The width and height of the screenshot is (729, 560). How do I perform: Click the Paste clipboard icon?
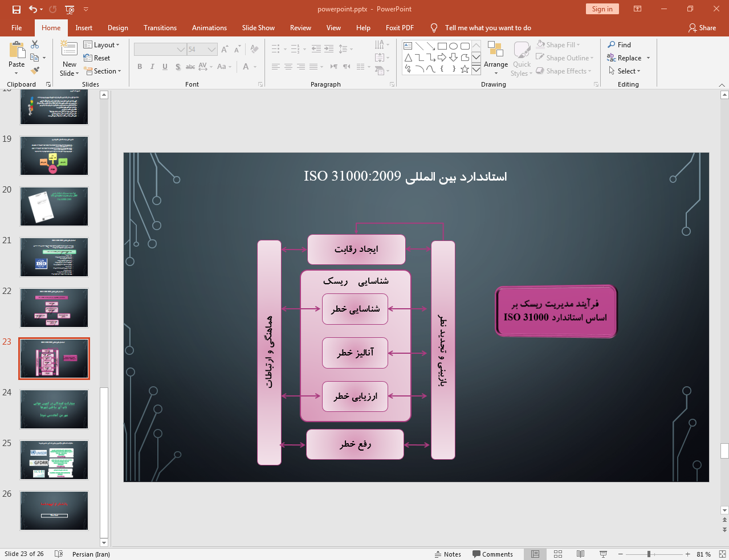click(17, 51)
